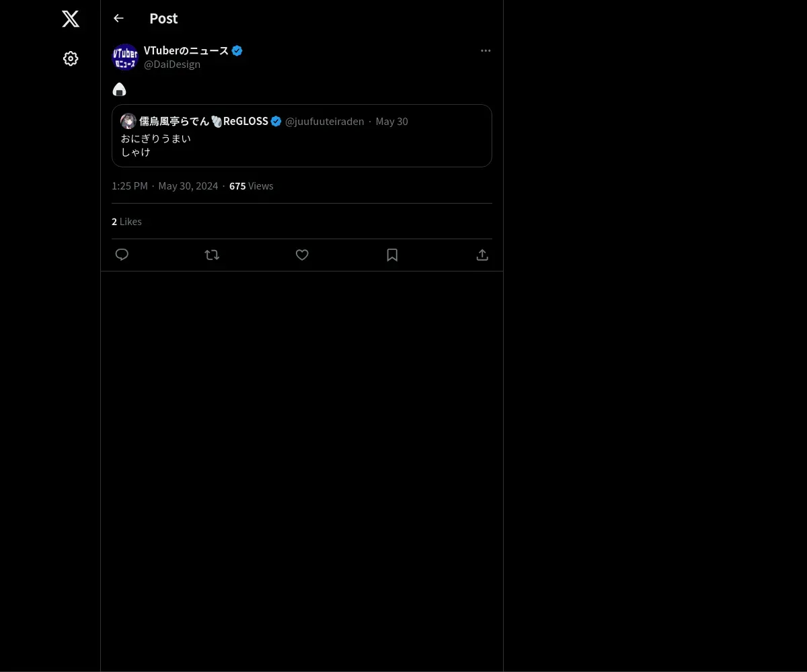Reply to the post via speech bubble icon
Screen dimensions: 807x672
122,255
